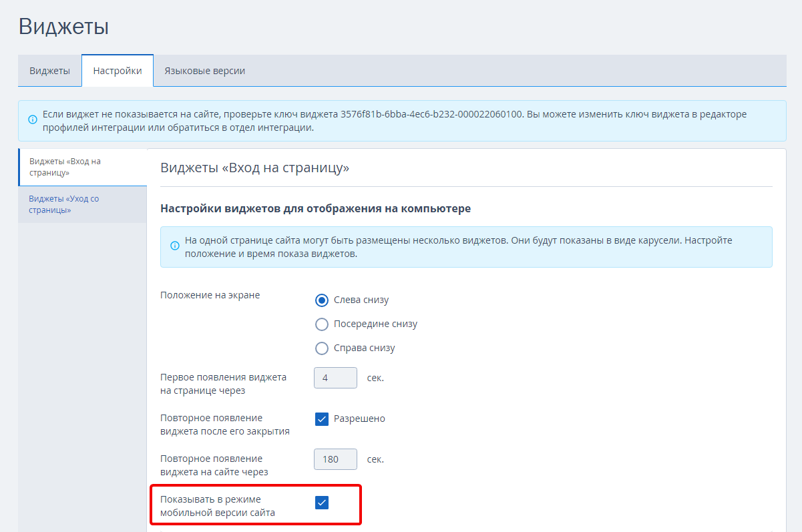Image resolution: width=802 pixels, height=532 pixels.
Task: Open 'Виджеты «Уход со страницы»' sidebar section
Action: point(83,204)
